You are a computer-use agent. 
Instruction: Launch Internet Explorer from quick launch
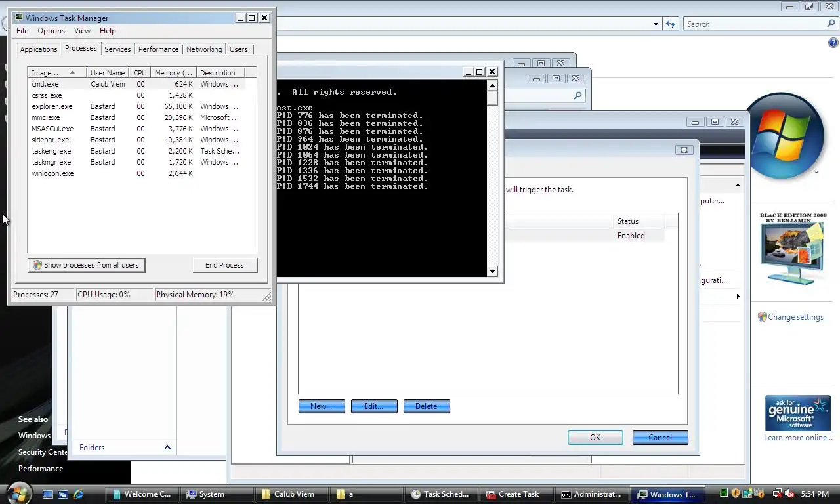pyautogui.click(x=79, y=494)
